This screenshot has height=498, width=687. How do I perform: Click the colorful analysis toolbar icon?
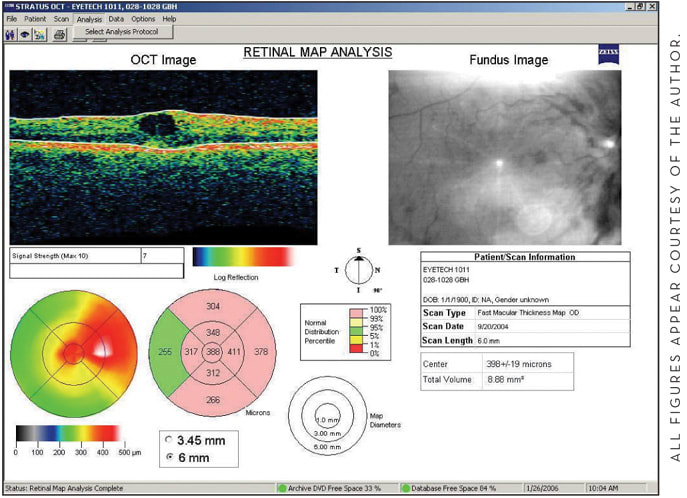[40, 35]
